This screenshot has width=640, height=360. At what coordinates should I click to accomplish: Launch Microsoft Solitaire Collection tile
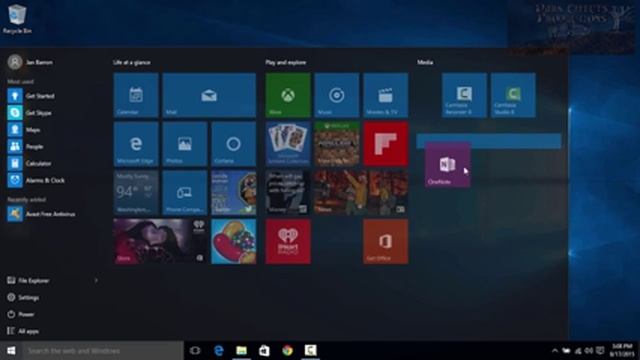pyautogui.click(x=288, y=144)
